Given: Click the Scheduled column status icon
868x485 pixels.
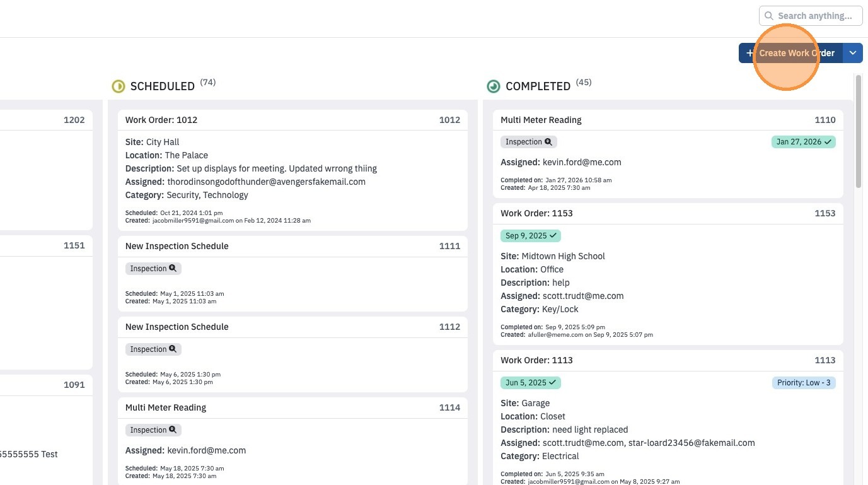Looking at the screenshot, I should point(119,86).
